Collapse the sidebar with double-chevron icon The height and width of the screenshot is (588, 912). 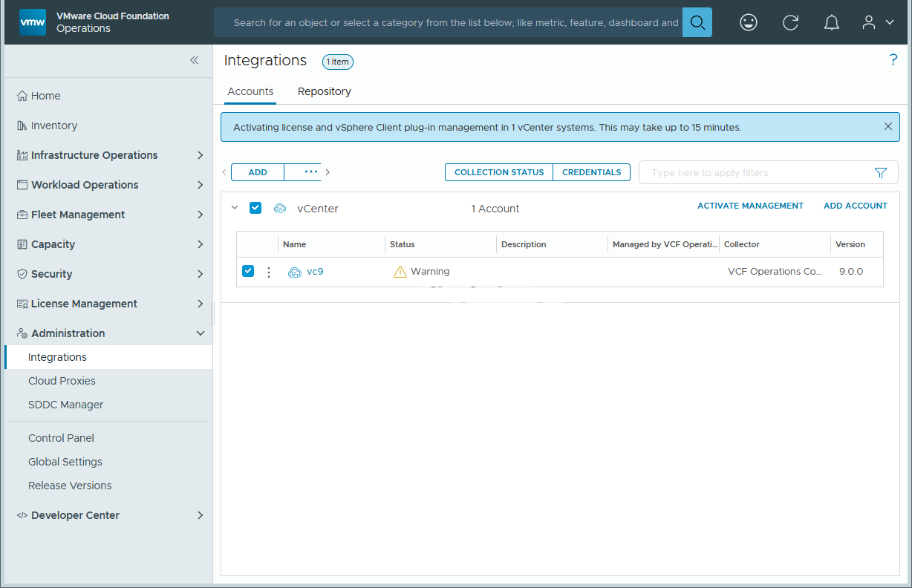[194, 60]
